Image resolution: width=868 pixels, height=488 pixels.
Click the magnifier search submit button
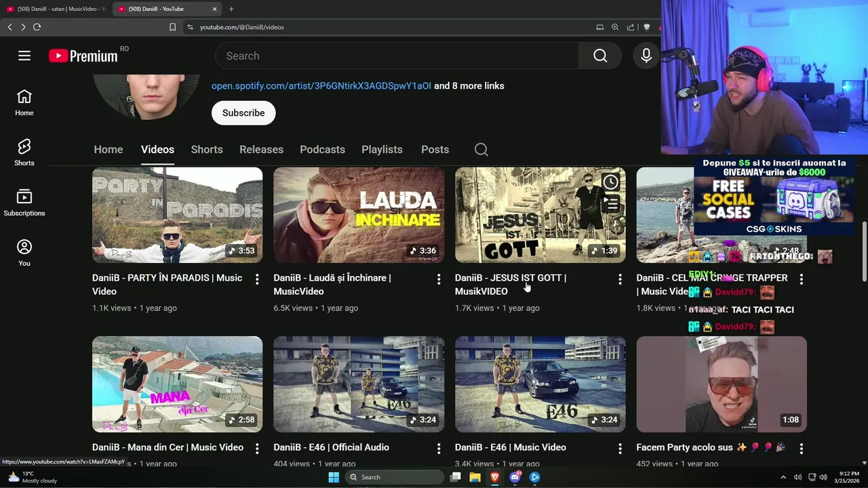click(x=600, y=56)
